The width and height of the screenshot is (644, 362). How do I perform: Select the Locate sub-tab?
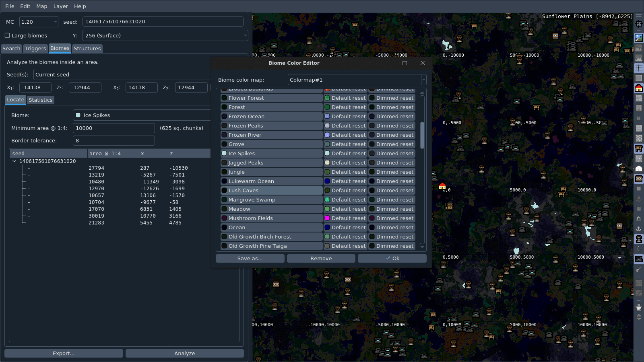pos(16,99)
